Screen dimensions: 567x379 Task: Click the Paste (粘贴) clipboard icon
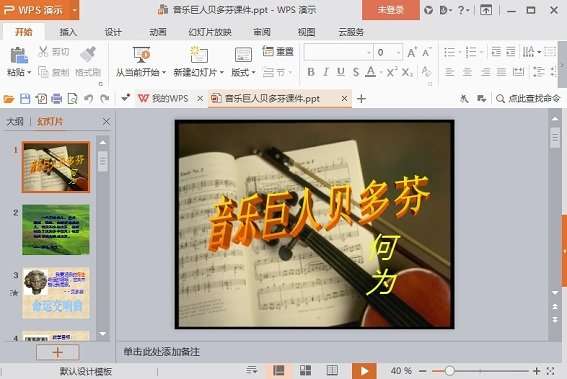pyautogui.click(x=18, y=55)
